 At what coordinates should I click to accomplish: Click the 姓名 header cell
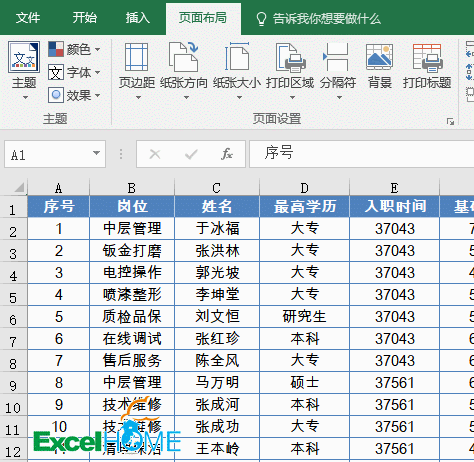tap(217, 206)
